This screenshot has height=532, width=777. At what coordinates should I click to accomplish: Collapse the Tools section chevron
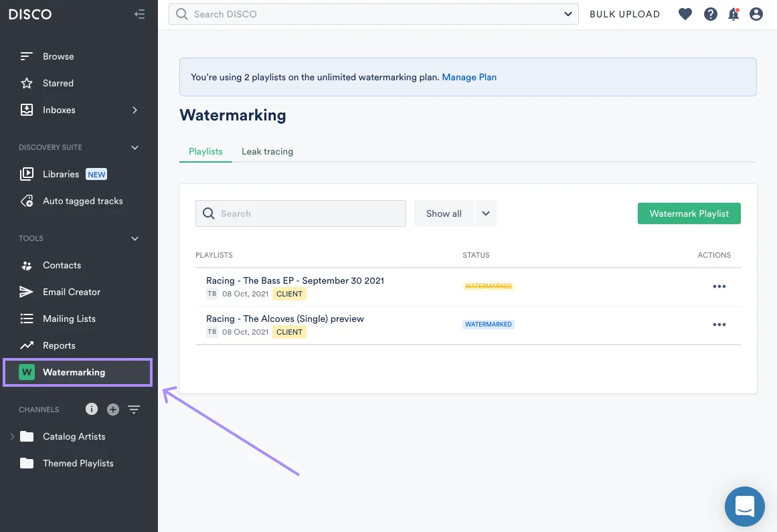point(135,238)
